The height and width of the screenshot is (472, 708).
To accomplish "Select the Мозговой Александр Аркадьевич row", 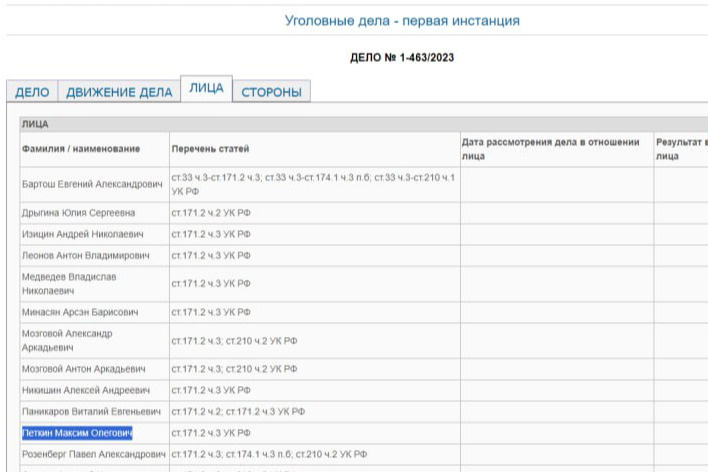I will pyautogui.click(x=67, y=340).
